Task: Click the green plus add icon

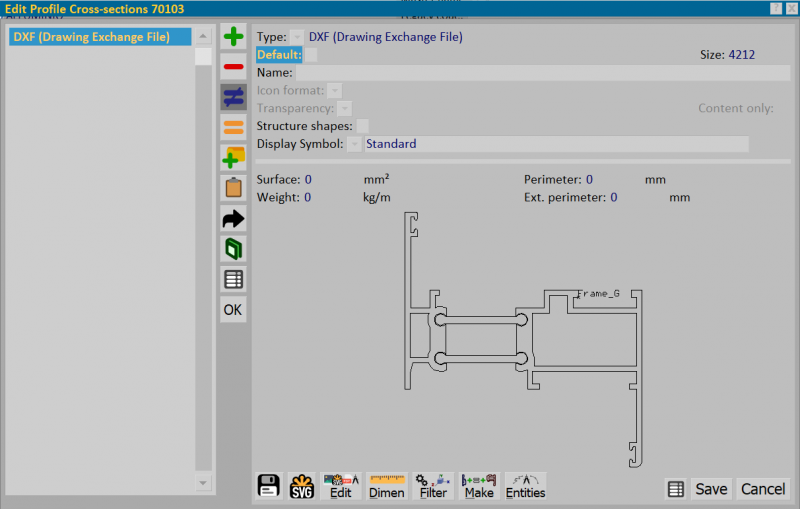Action: (x=234, y=37)
